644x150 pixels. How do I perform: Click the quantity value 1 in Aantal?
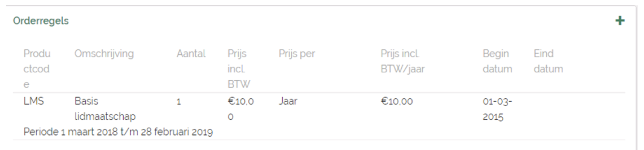pyautogui.click(x=179, y=102)
